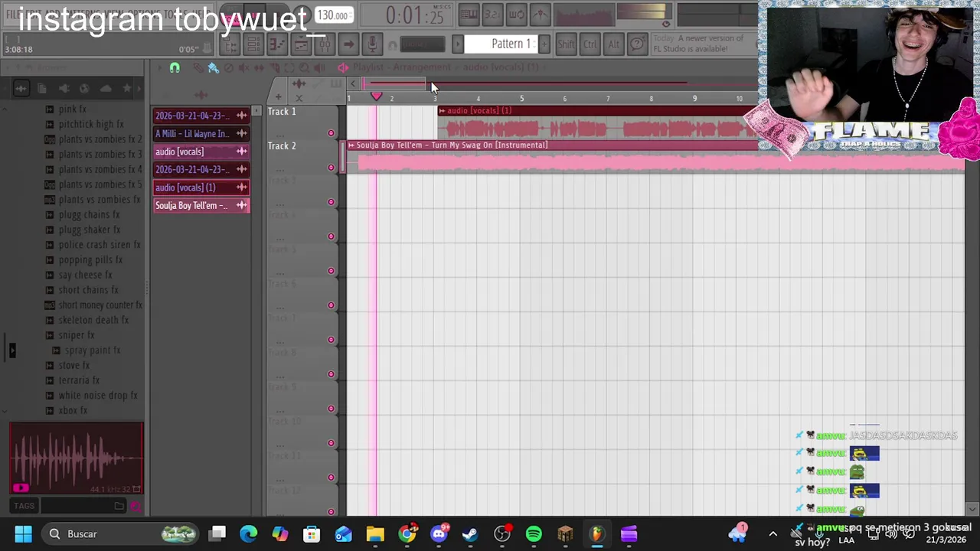Select audio (vocals) (1) clip on Track 1

pos(597,122)
